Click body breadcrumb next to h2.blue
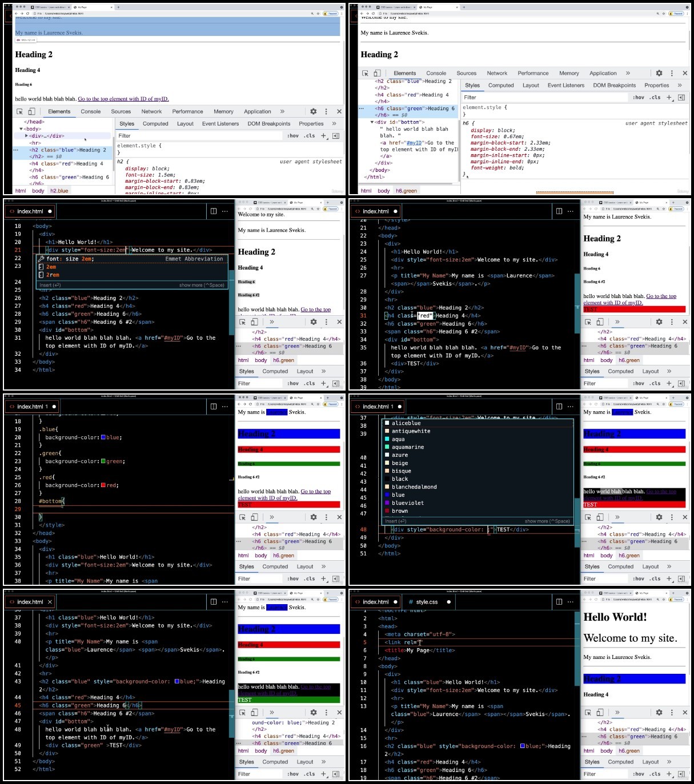 tap(38, 191)
